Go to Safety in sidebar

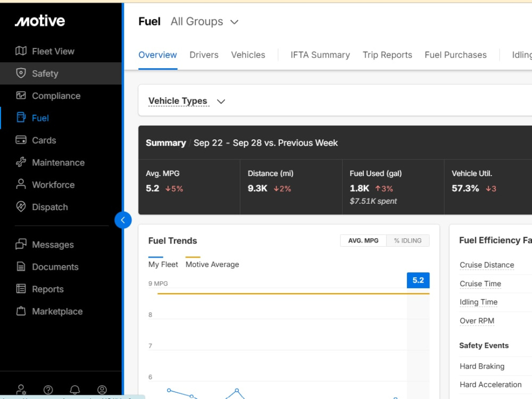coord(61,73)
